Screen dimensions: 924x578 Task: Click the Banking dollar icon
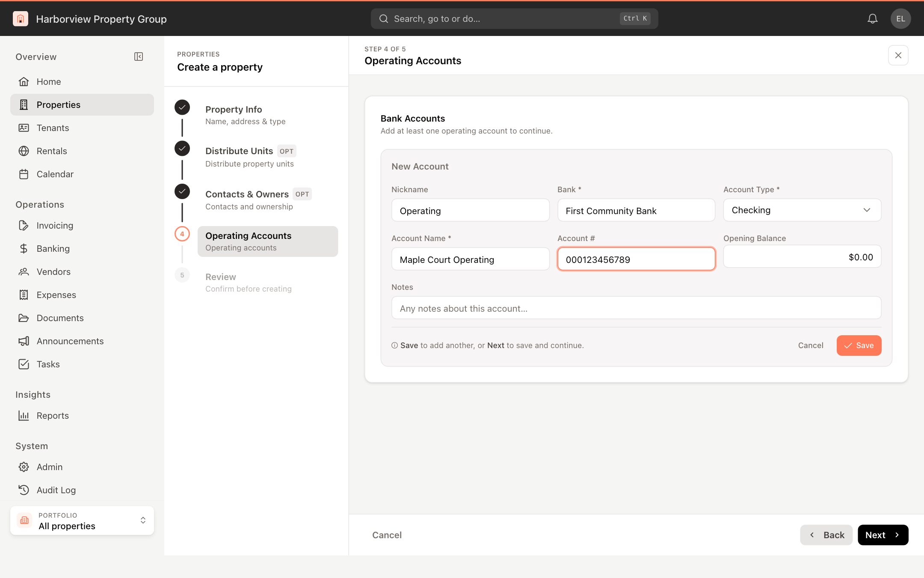coord(24,248)
